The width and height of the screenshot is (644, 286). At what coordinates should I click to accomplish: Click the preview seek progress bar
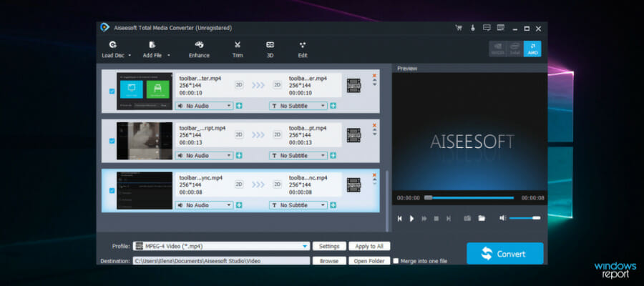coord(469,198)
